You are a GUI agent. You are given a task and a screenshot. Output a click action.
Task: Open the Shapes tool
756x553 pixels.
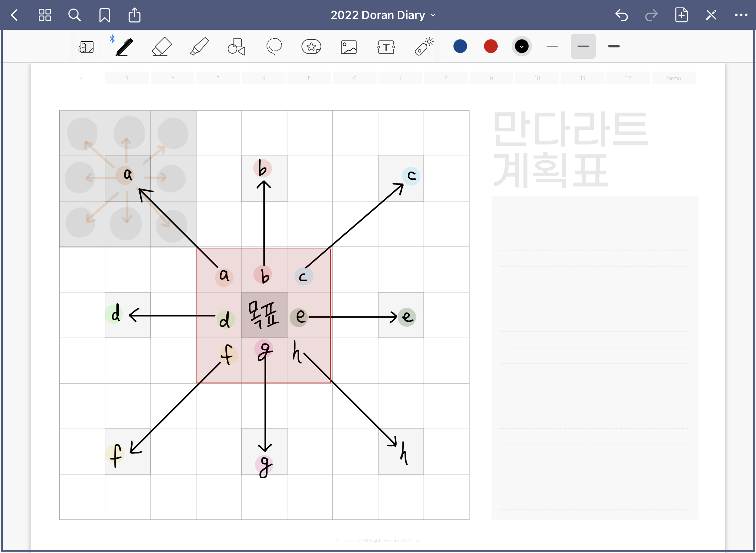[237, 47]
